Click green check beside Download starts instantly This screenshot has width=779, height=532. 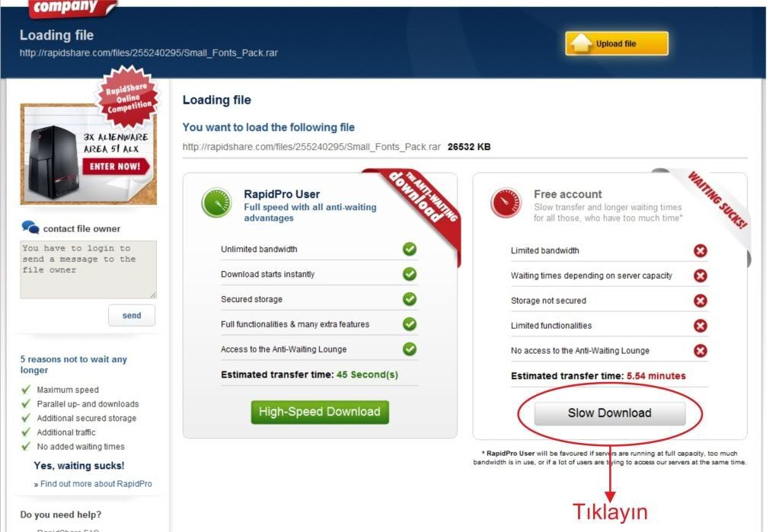410,274
